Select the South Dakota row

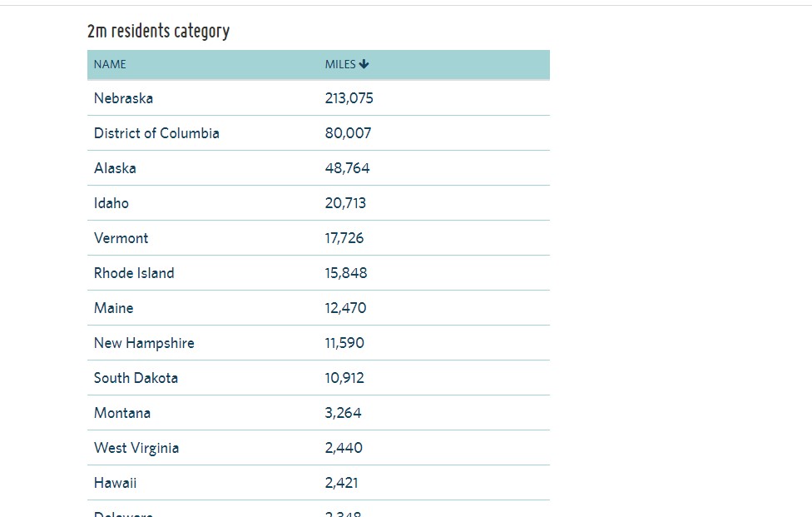(x=319, y=378)
